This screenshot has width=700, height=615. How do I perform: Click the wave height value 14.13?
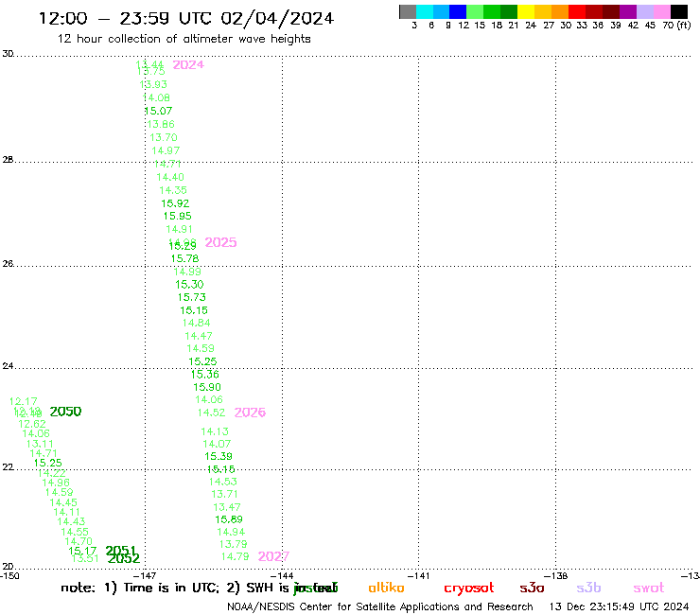[215, 431]
